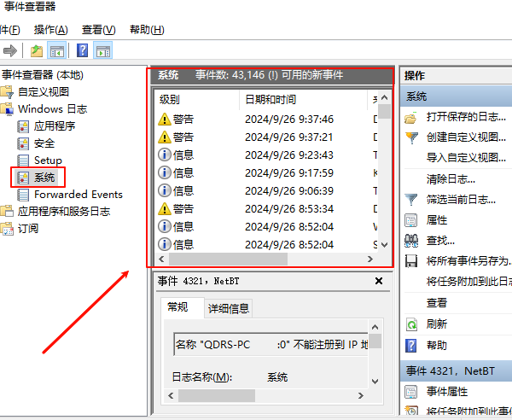Screen dimensions: 512x420
Task: Select 订阅 node in tree
Action: [x=28, y=228]
